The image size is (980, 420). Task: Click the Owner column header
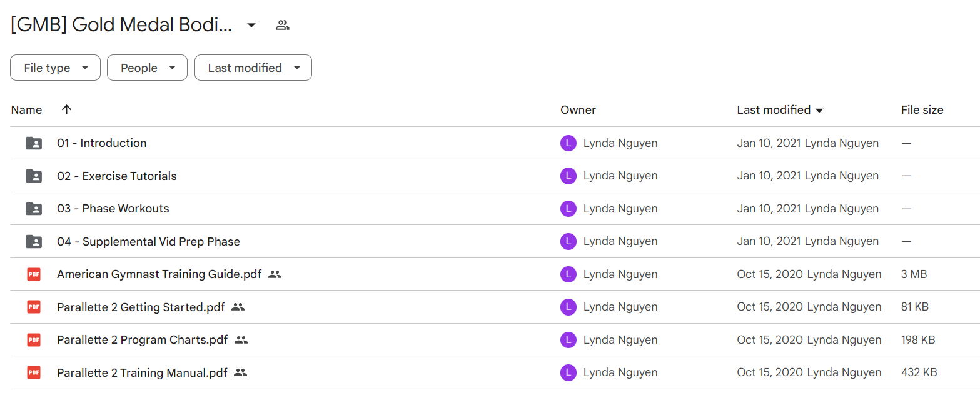pos(578,110)
